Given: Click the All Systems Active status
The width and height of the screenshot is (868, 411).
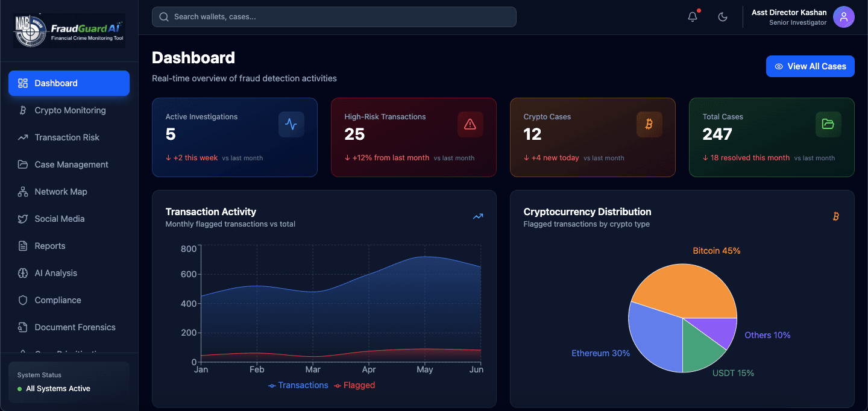Looking at the screenshot, I should 58,389.
